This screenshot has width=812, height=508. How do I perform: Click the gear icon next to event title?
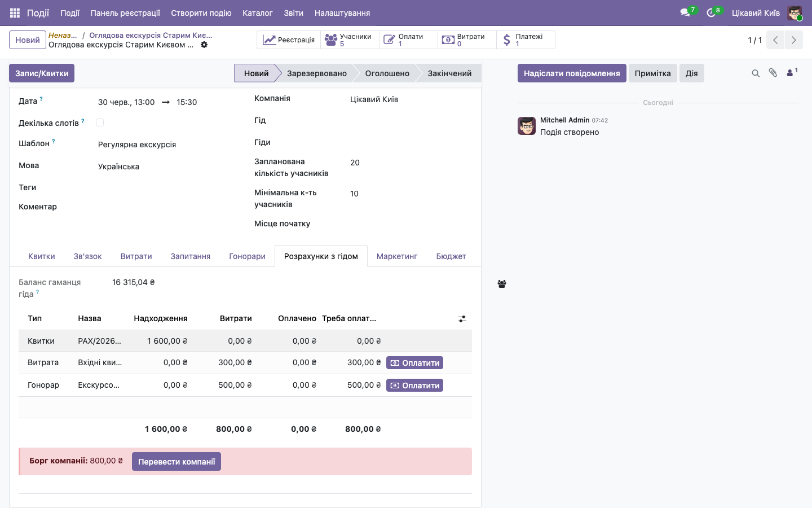coord(204,45)
